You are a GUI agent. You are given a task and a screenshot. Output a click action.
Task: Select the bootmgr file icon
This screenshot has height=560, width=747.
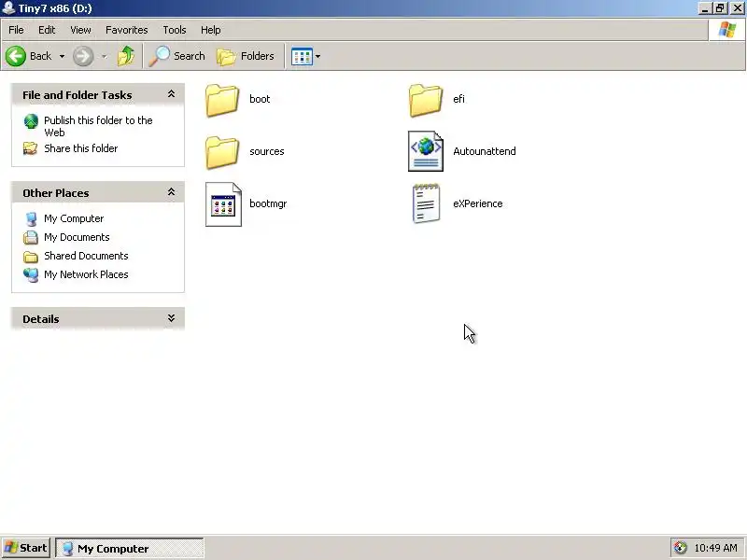223,204
